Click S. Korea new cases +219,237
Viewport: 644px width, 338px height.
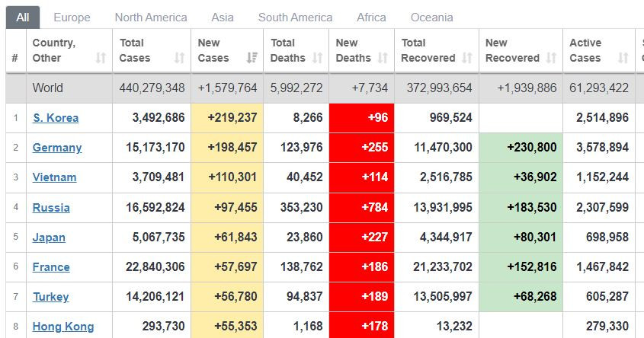(x=232, y=118)
